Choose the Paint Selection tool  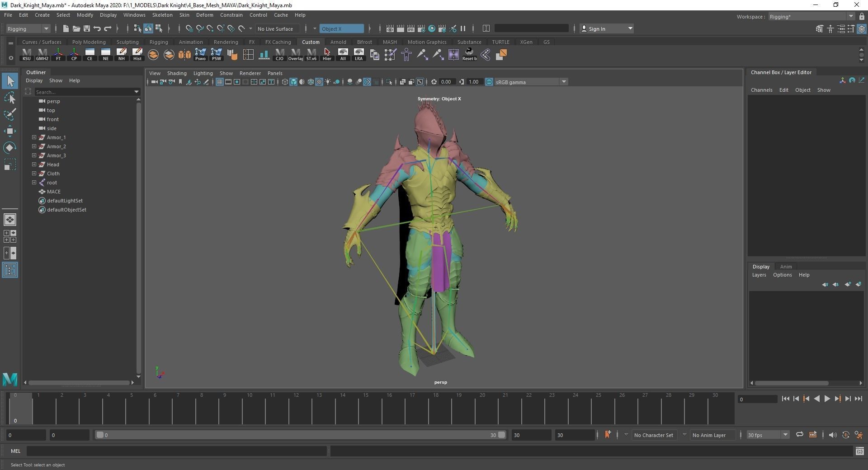[10, 114]
